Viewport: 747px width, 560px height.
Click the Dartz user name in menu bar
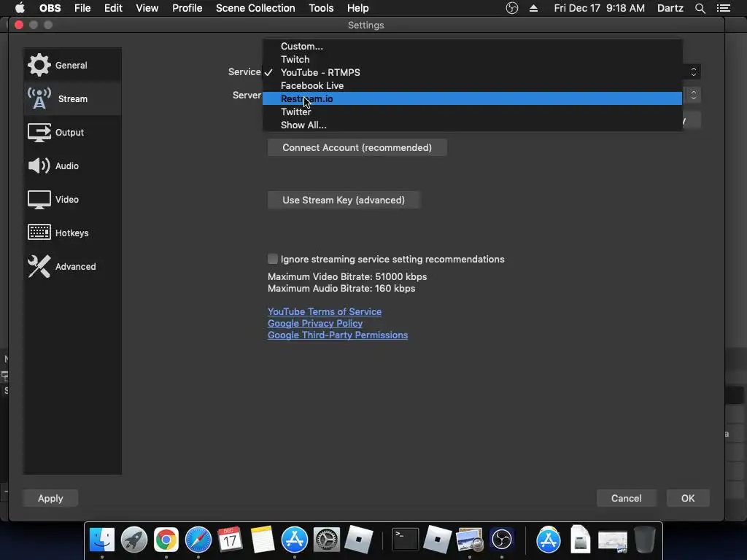coord(670,8)
